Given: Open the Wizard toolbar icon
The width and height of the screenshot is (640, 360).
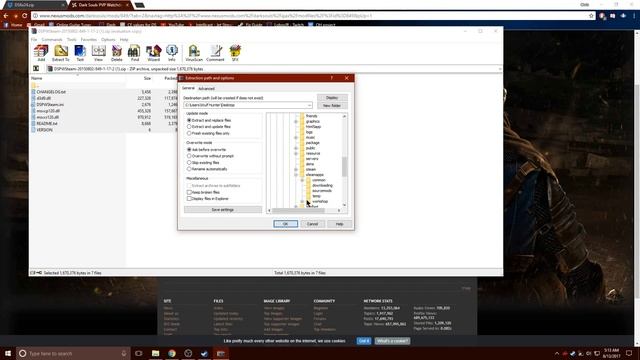Looking at the screenshot, I should pyautogui.click(x=153, y=53).
